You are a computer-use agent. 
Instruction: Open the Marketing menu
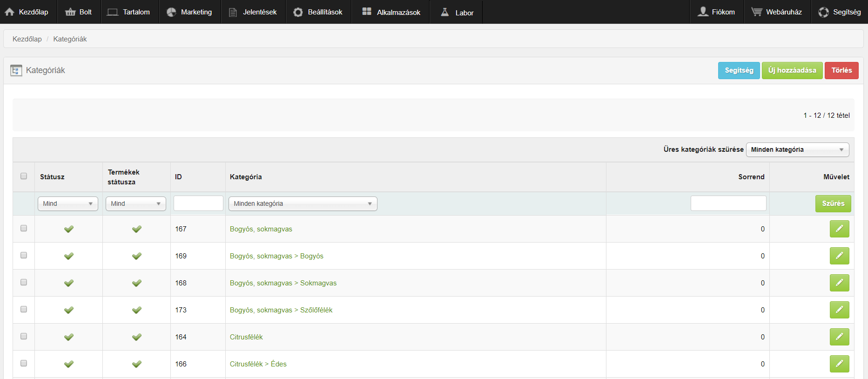coord(190,12)
